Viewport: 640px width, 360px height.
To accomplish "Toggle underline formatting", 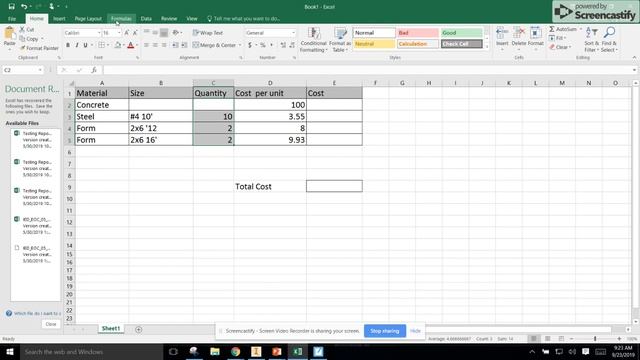I will click(x=85, y=45).
